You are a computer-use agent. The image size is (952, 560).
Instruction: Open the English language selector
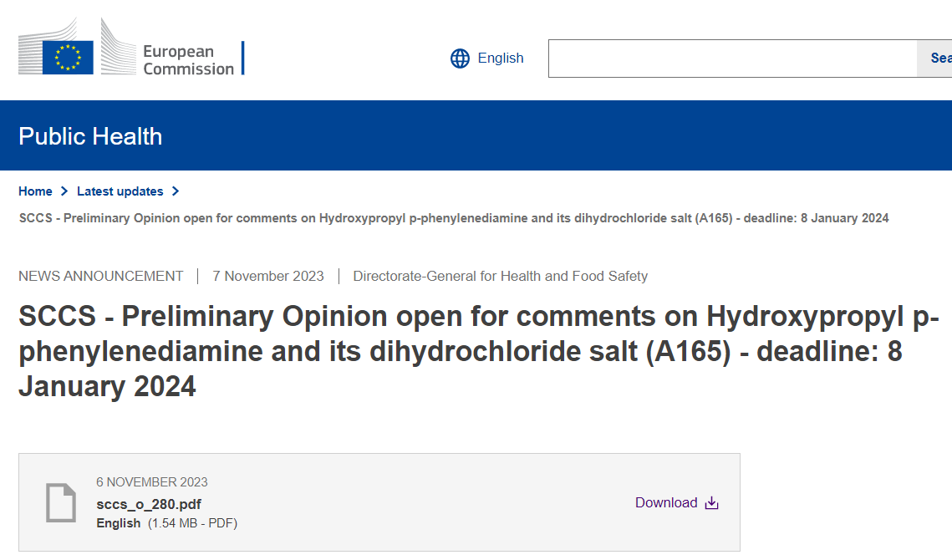pyautogui.click(x=500, y=59)
